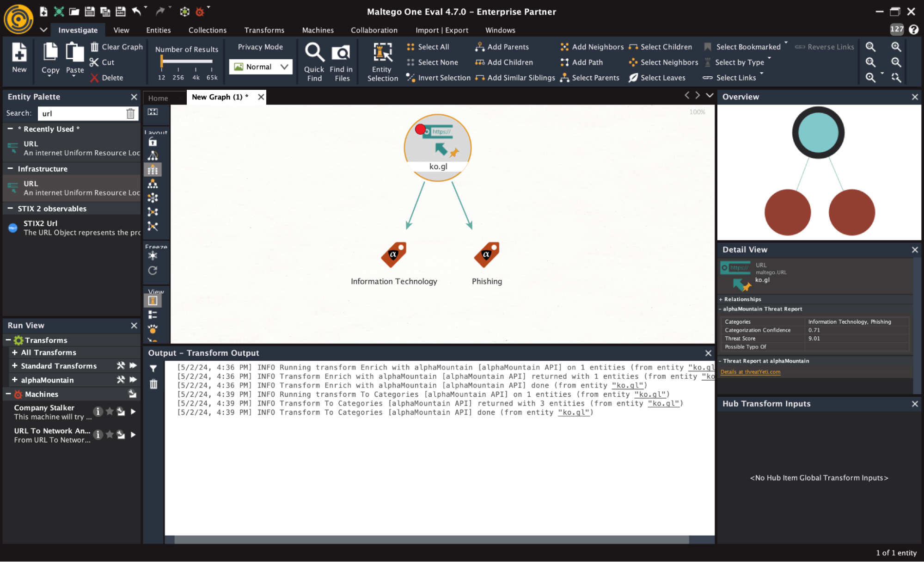Image resolution: width=924 pixels, height=562 pixels.
Task: Expand All Transforms in Run View
Action: point(15,352)
